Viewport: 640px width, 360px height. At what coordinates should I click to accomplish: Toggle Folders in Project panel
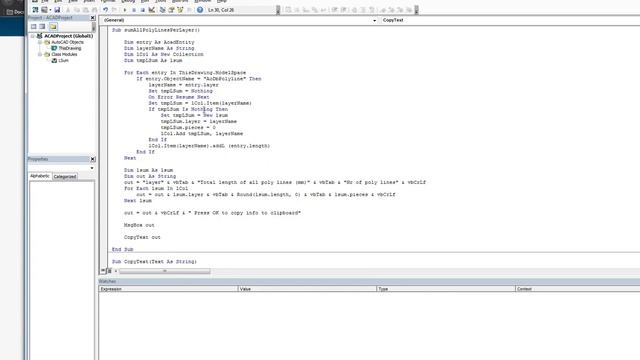[x=53, y=27]
